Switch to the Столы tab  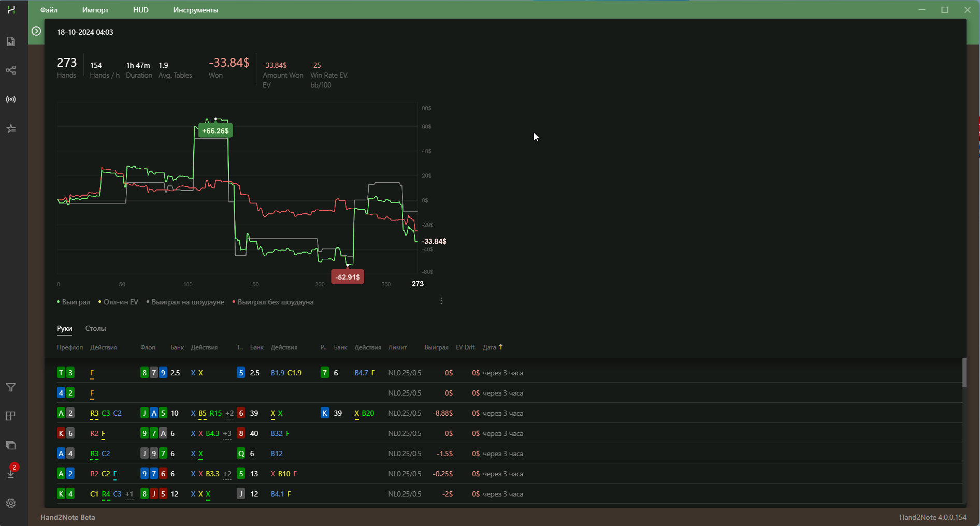[x=95, y=328]
